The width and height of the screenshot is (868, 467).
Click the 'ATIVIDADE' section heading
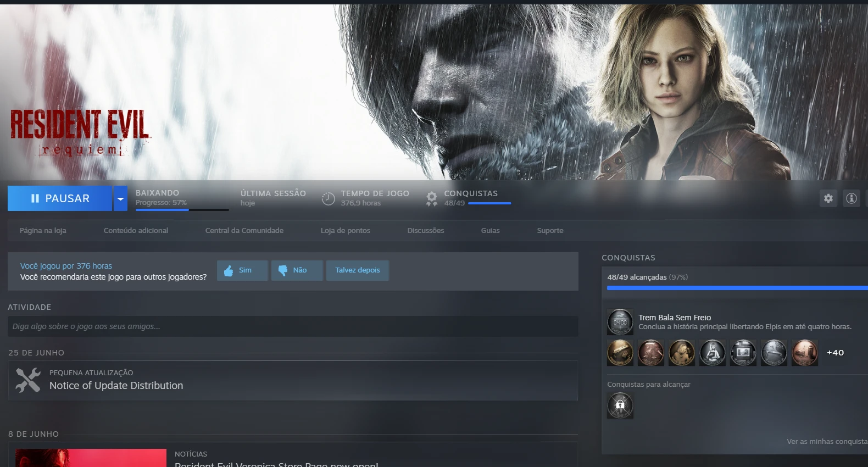point(29,307)
